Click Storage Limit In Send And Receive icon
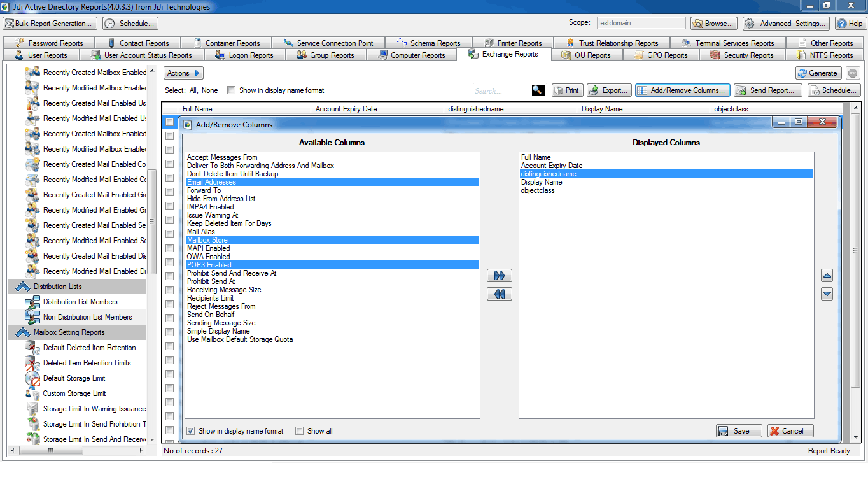Screen dimensions: 868x489 click(32, 439)
